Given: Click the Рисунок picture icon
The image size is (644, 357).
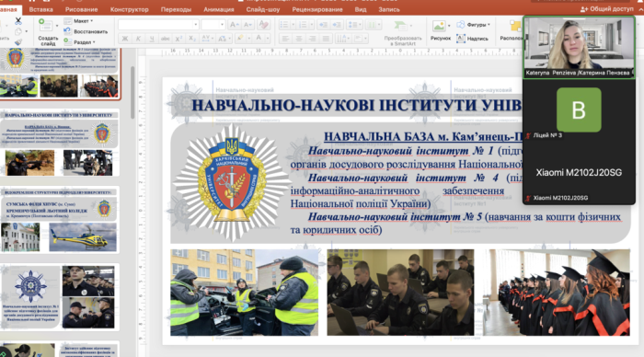Looking at the screenshot, I should pyautogui.click(x=439, y=27).
